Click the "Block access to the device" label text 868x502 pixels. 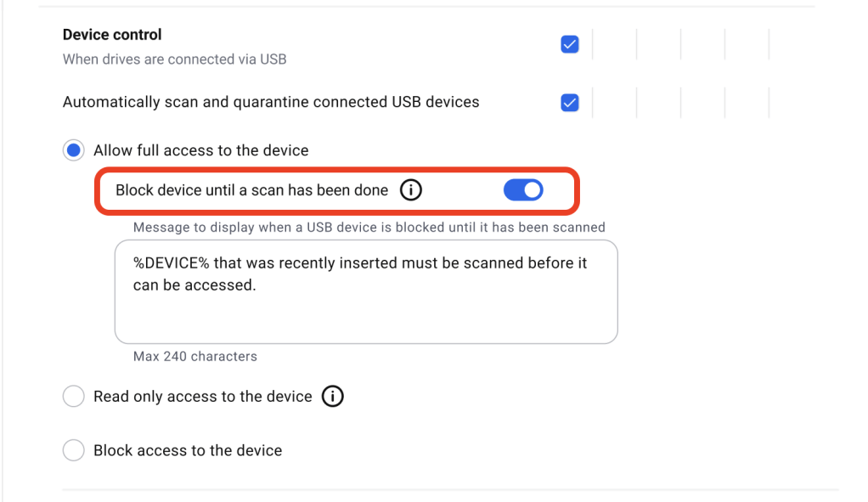point(188,450)
